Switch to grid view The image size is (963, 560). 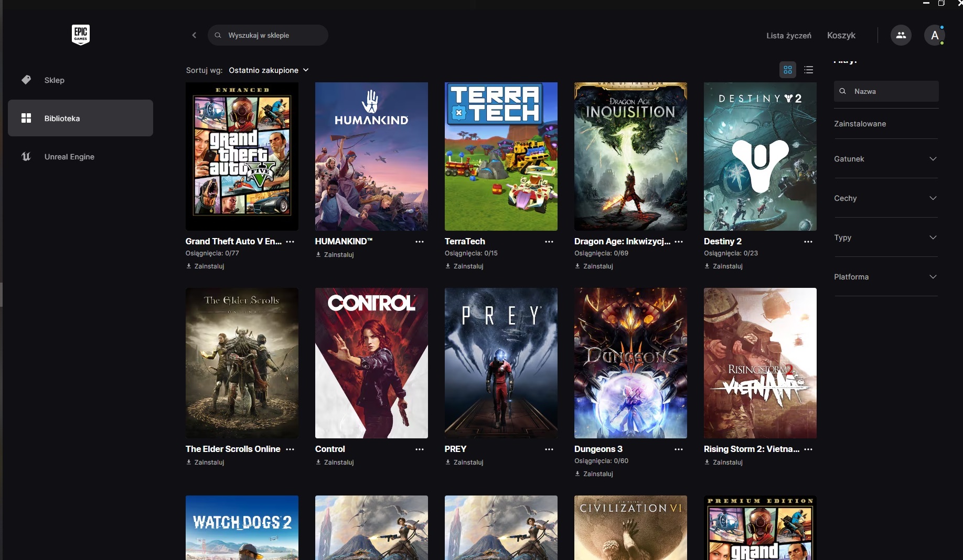pyautogui.click(x=788, y=70)
